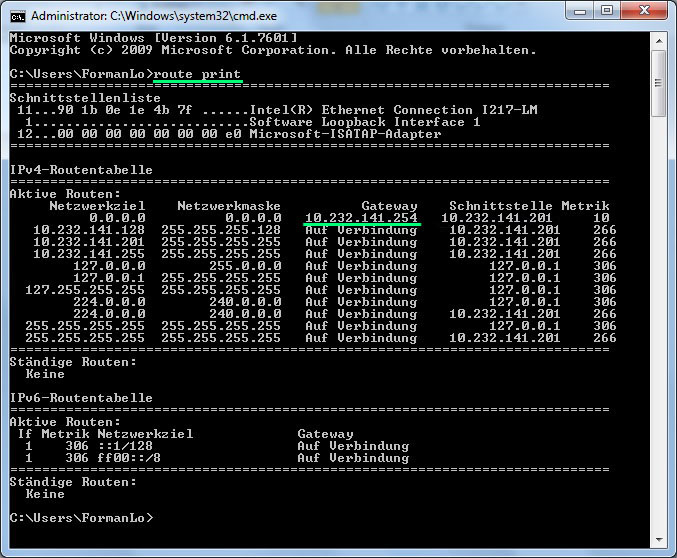Click the scrollbar up arrow
Screen dimensions: 677x558
(658, 39)
